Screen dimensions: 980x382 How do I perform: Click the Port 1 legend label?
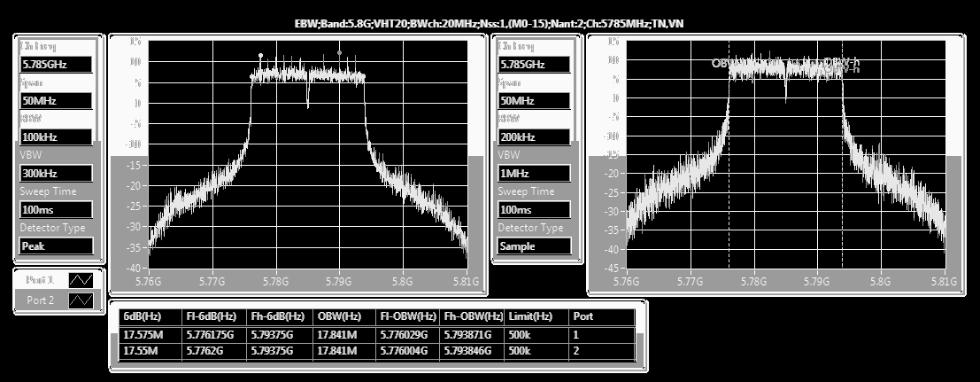click(x=41, y=280)
